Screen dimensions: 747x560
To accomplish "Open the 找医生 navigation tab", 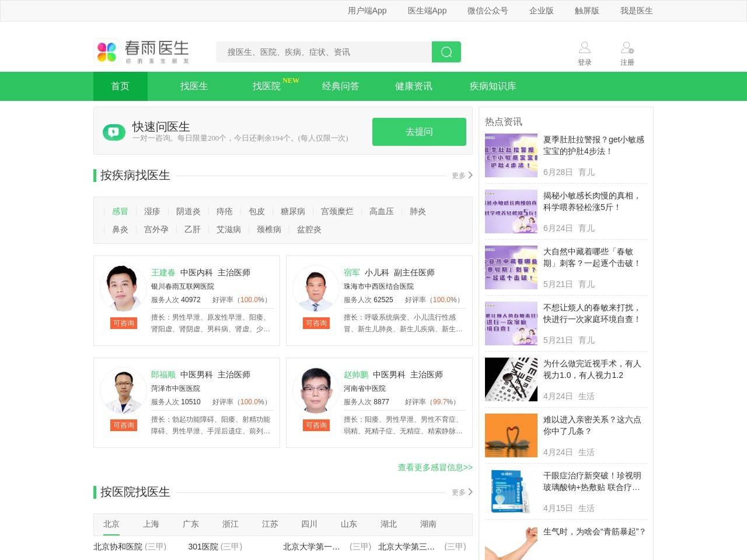I will tap(194, 86).
